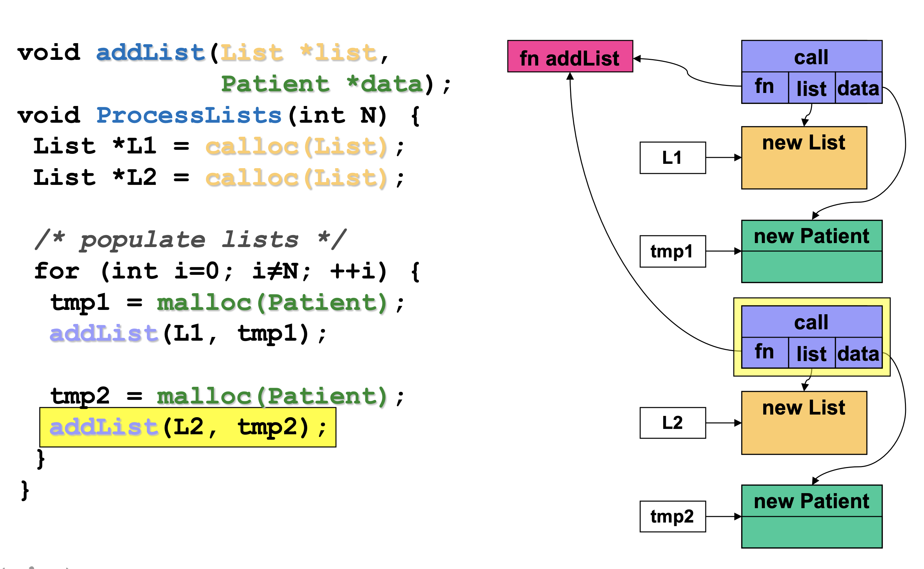Image resolution: width=924 pixels, height=569 pixels.
Task: Click the tmp2 malloc(Patient) expression
Action: tap(272, 396)
